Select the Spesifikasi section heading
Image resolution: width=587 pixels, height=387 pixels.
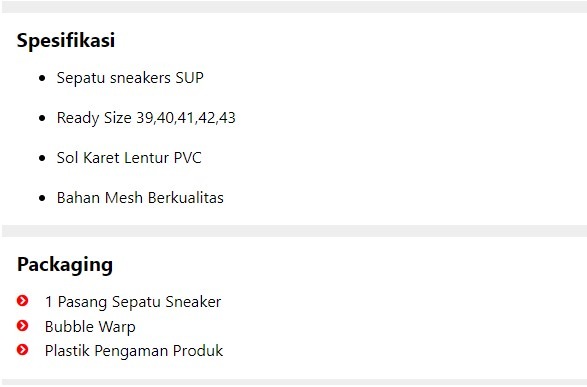[x=66, y=40]
